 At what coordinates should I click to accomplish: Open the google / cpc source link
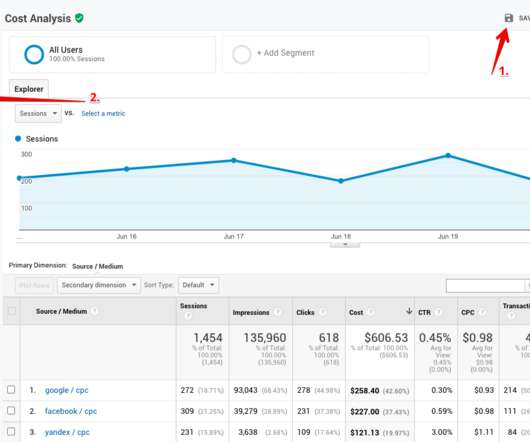pyautogui.click(x=67, y=390)
